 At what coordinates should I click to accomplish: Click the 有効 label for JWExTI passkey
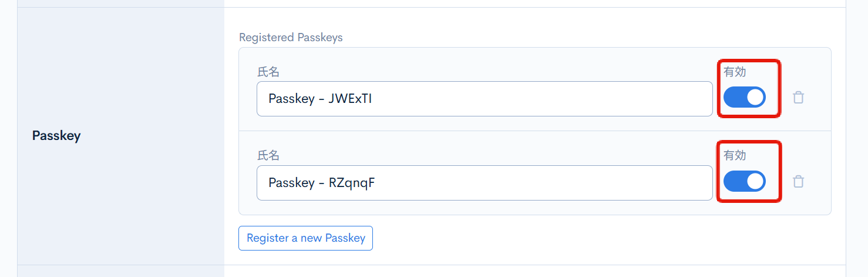click(735, 72)
